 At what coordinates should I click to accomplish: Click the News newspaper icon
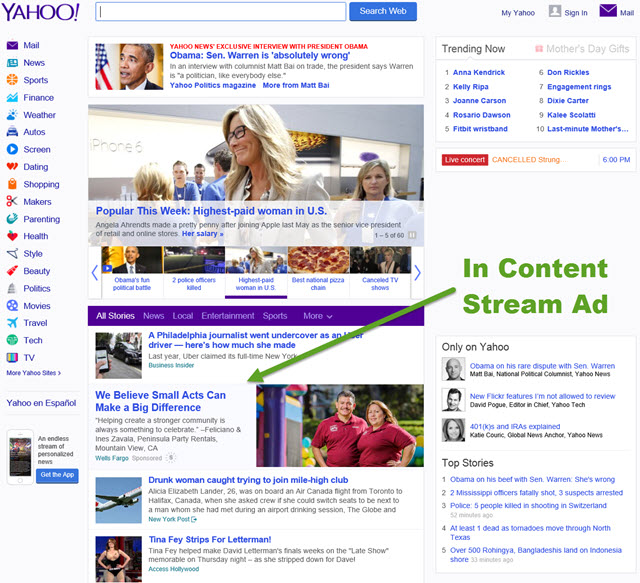12,63
